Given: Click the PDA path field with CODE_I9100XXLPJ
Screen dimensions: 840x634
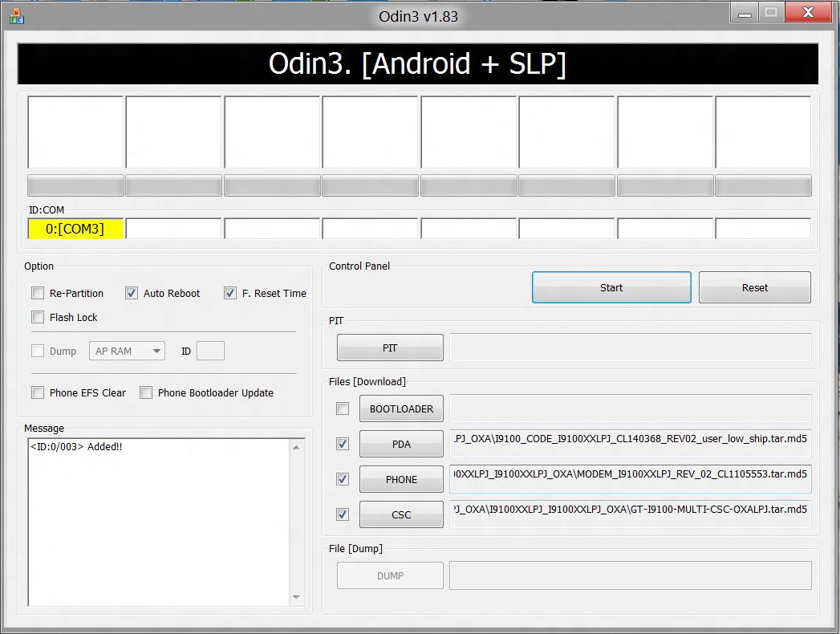Looking at the screenshot, I should click(631, 443).
